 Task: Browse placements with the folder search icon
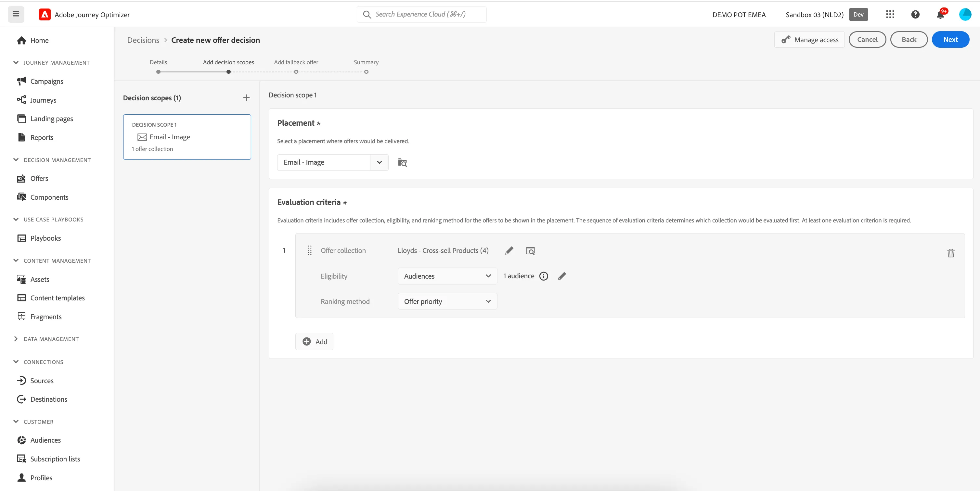tap(403, 162)
